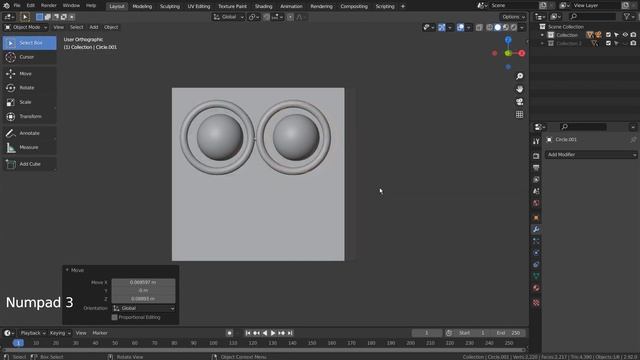Viewport: 640px width, 360px height.
Task: Open the Render menu
Action: pyautogui.click(x=49, y=6)
